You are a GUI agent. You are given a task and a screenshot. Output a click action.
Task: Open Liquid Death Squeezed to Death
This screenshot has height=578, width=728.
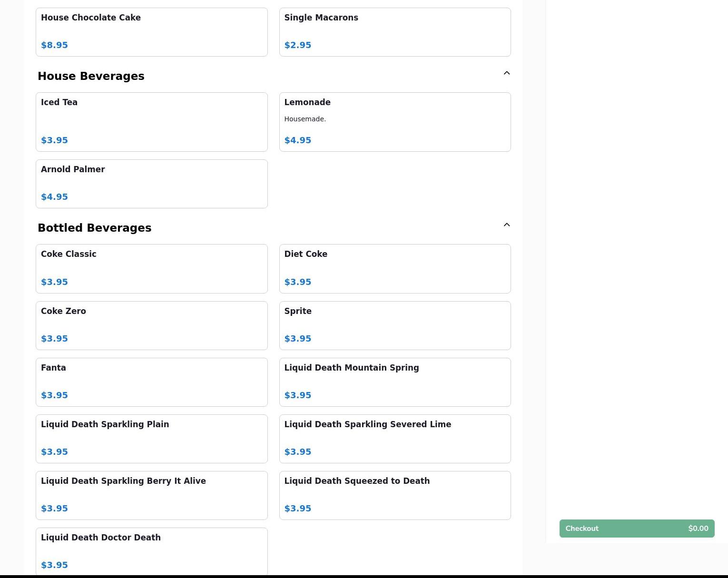click(x=394, y=495)
